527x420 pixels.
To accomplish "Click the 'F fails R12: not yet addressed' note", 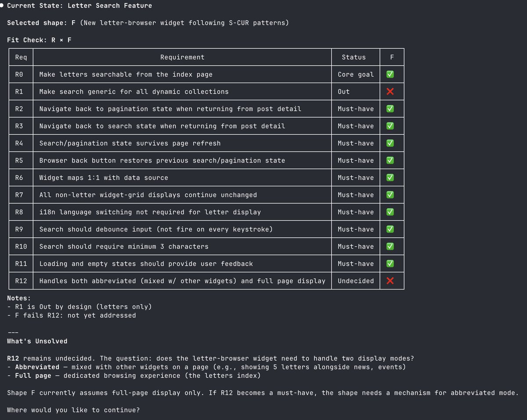I will click(x=72, y=315).
